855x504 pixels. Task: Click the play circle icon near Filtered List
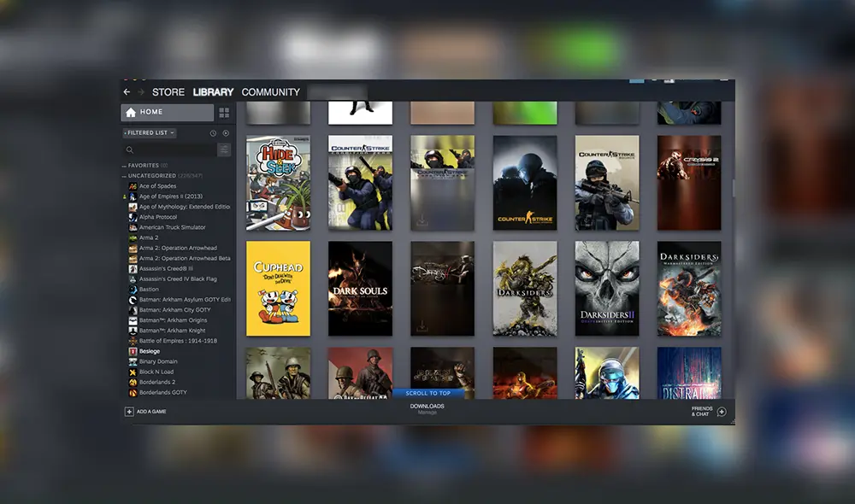point(226,133)
